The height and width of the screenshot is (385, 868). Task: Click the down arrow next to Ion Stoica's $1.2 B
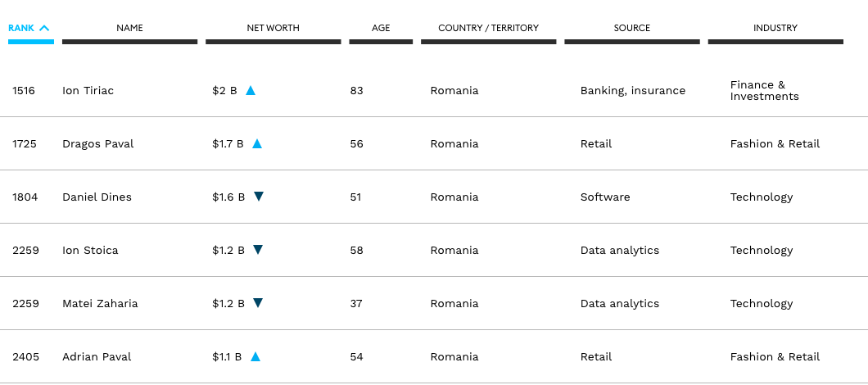(x=258, y=250)
